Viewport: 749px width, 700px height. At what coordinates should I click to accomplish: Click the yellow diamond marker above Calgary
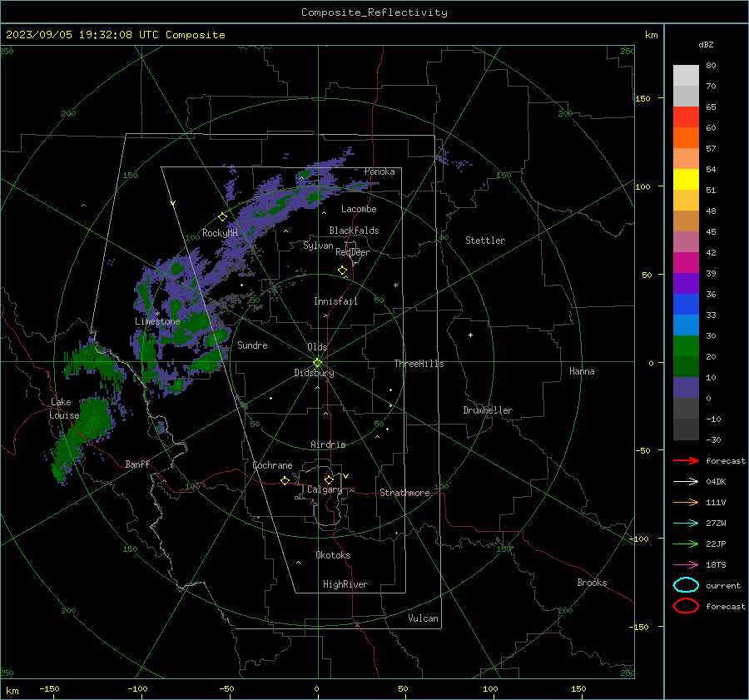[x=329, y=479]
